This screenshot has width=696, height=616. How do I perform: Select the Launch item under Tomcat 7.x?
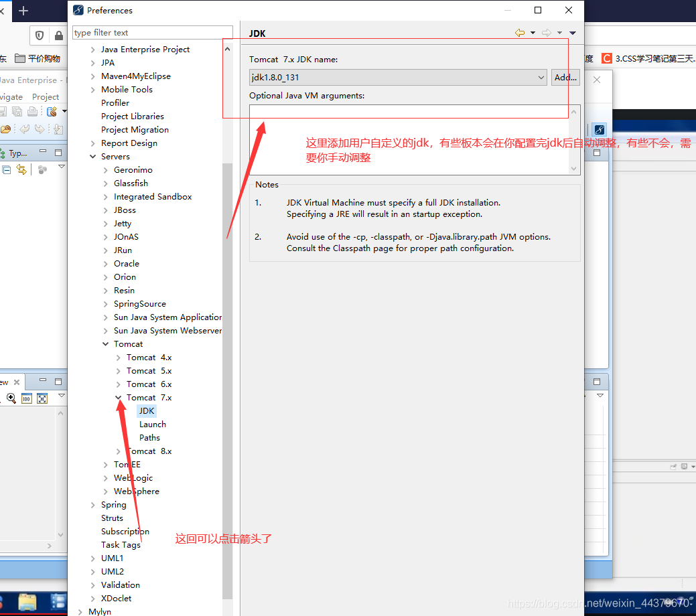click(x=152, y=425)
